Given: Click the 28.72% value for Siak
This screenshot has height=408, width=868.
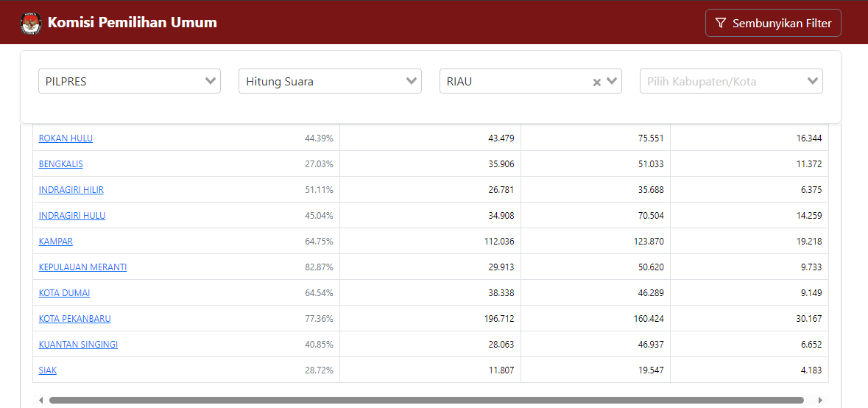Looking at the screenshot, I should (x=319, y=370).
